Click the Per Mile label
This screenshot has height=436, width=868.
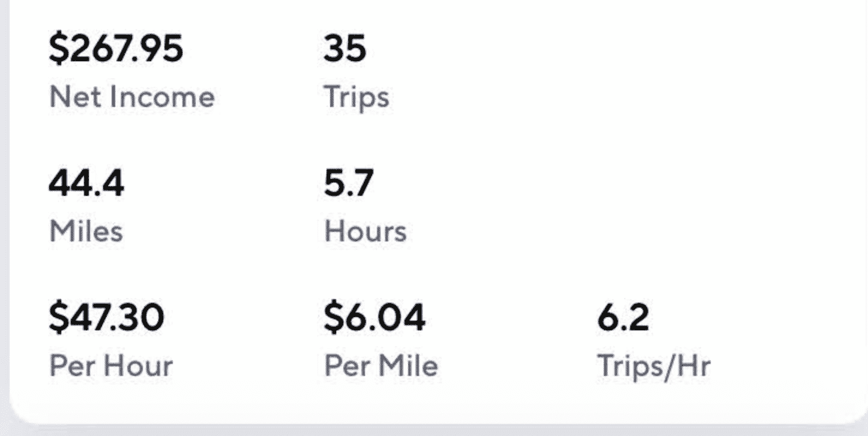click(x=381, y=366)
